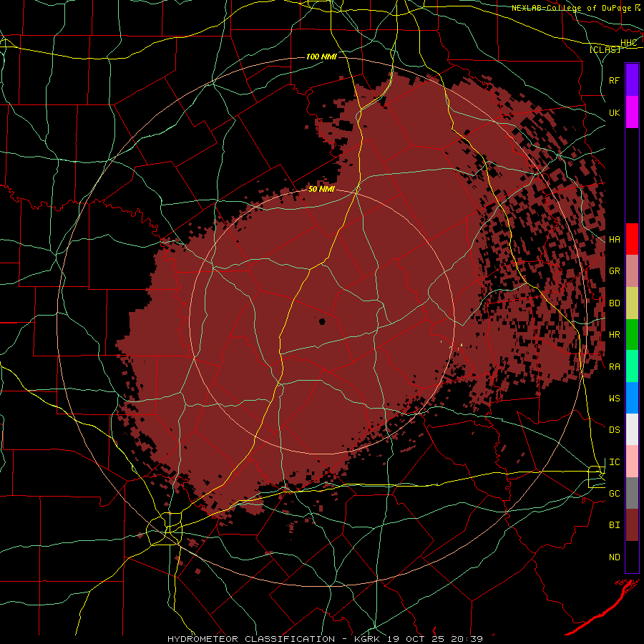Click the DS legend label
The width and height of the screenshot is (644, 644).
(615, 430)
